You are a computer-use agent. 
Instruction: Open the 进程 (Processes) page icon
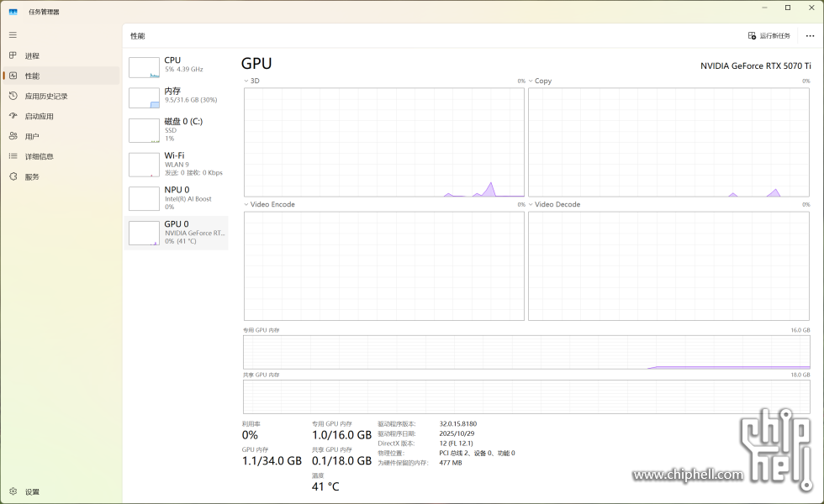tap(13, 55)
